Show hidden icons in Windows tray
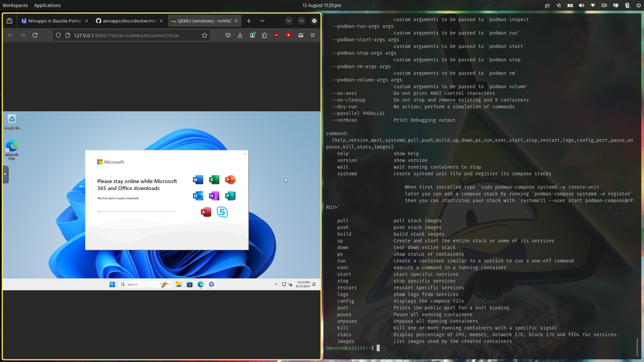644x362 pixels. click(x=276, y=284)
